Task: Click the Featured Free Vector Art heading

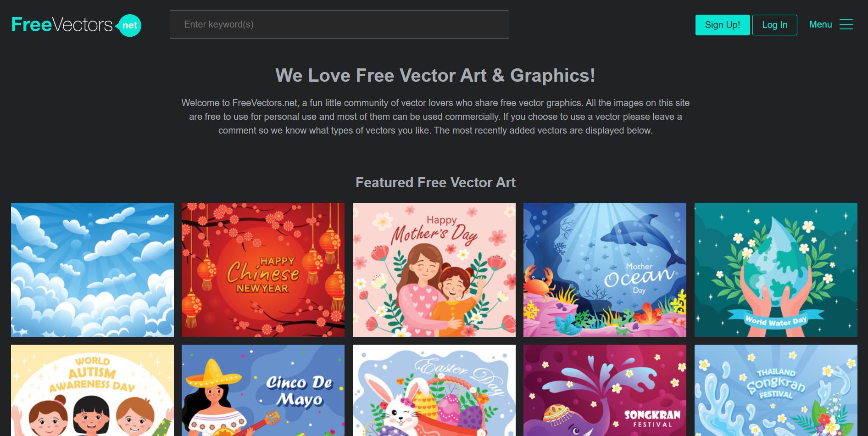Action: 435,183
